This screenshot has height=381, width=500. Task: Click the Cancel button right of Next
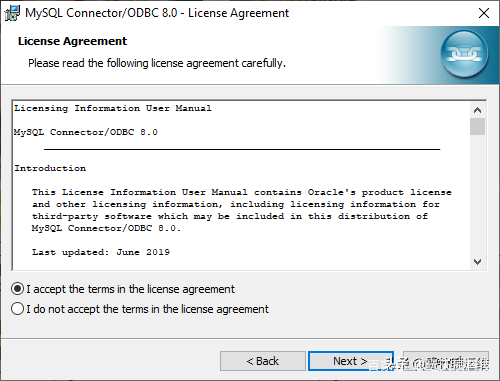point(446,361)
